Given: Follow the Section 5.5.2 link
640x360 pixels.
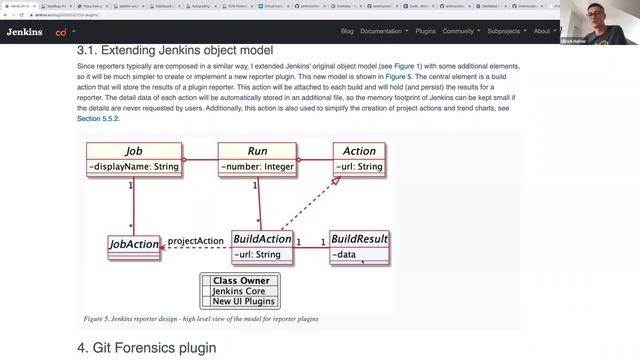Looking at the screenshot, I should 98,119.
